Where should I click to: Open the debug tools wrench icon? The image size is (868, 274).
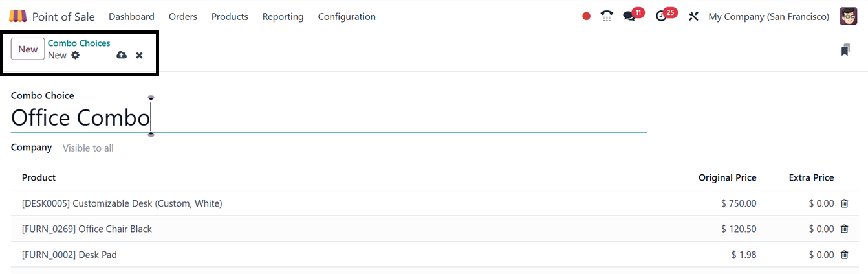(693, 16)
